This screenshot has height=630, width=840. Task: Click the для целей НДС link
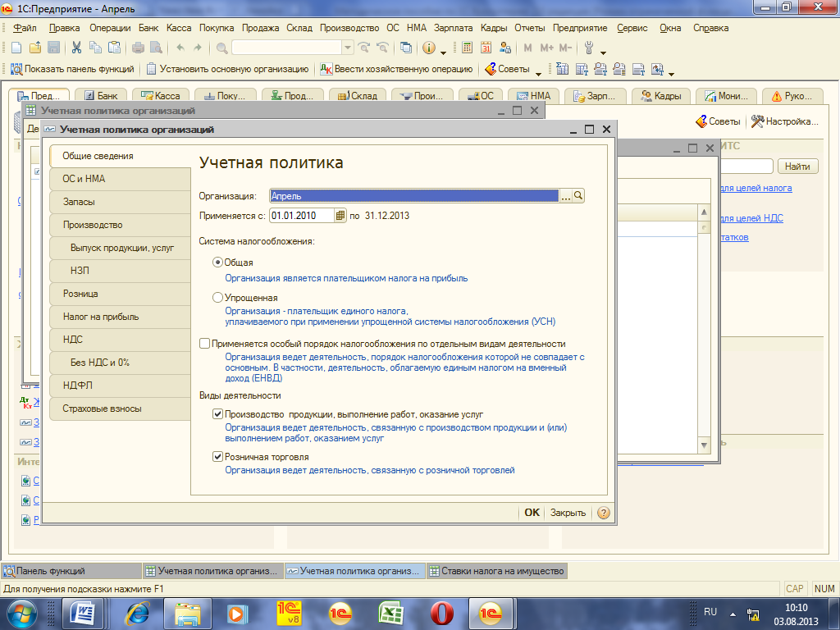[x=753, y=218]
